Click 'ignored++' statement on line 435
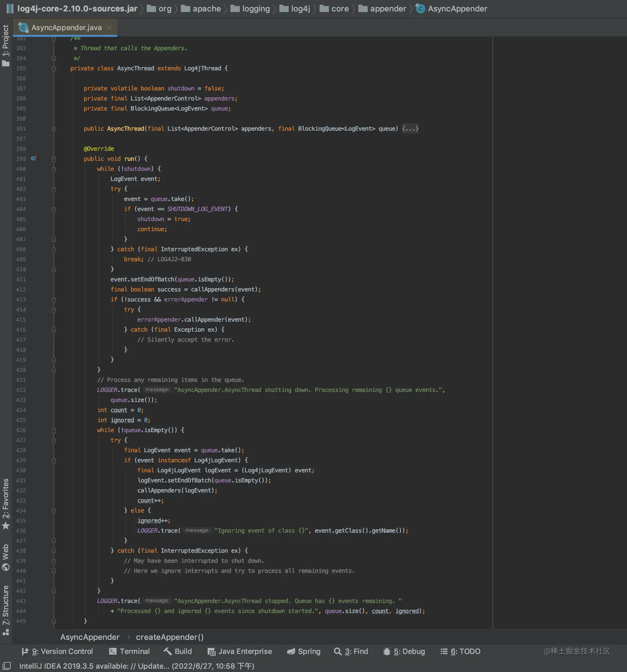627x672 pixels. click(x=153, y=521)
